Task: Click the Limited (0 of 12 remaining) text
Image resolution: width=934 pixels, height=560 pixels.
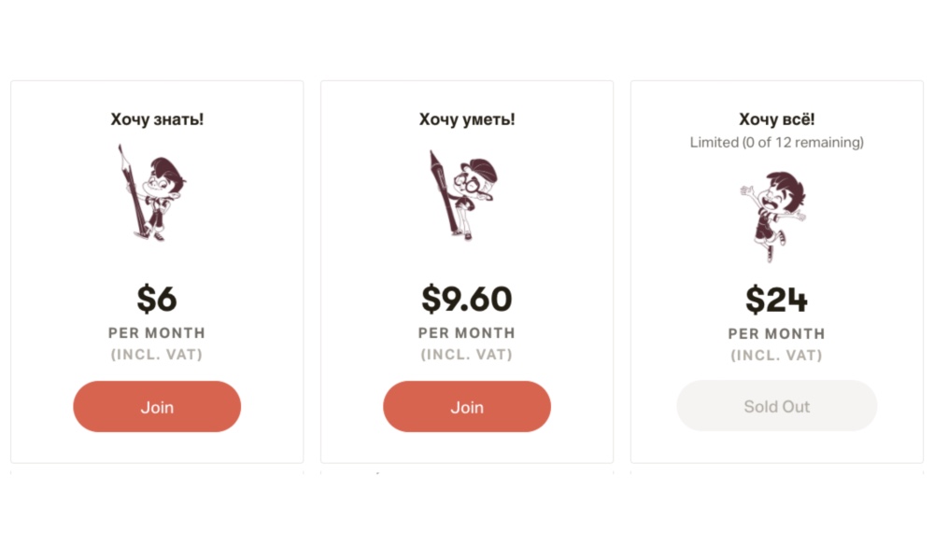Action: click(x=777, y=142)
